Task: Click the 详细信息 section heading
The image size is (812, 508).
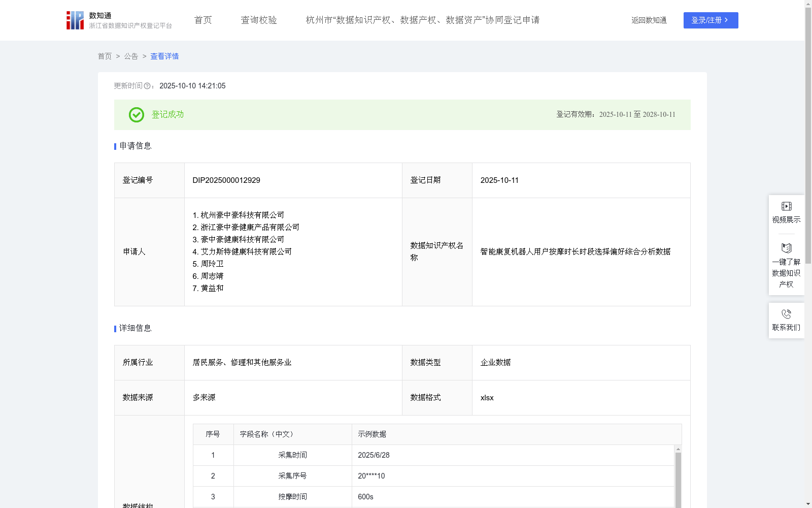Action: click(135, 329)
